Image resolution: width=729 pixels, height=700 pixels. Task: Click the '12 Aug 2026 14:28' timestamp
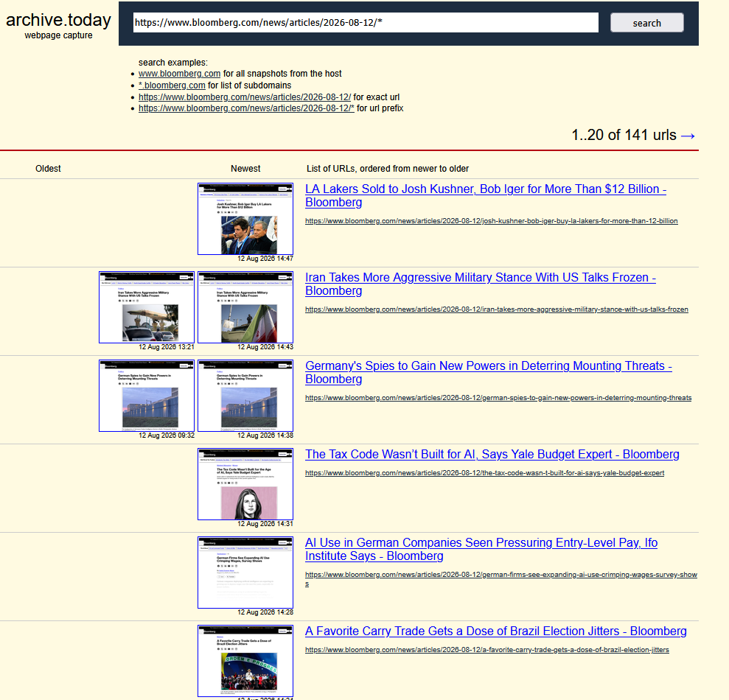[x=265, y=612]
